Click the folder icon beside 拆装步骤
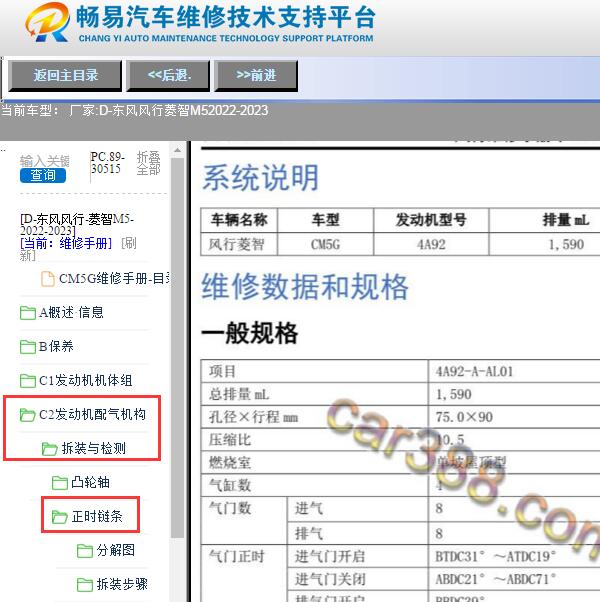 [x=85, y=584]
